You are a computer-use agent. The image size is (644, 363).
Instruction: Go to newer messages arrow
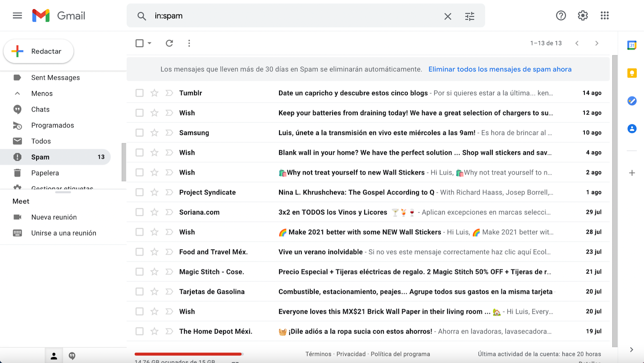tap(577, 43)
